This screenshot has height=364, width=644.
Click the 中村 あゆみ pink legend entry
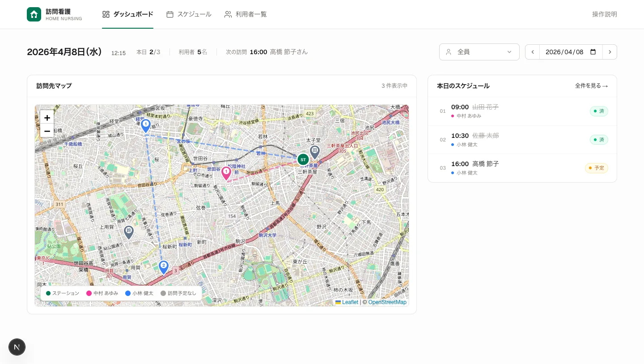(102, 293)
